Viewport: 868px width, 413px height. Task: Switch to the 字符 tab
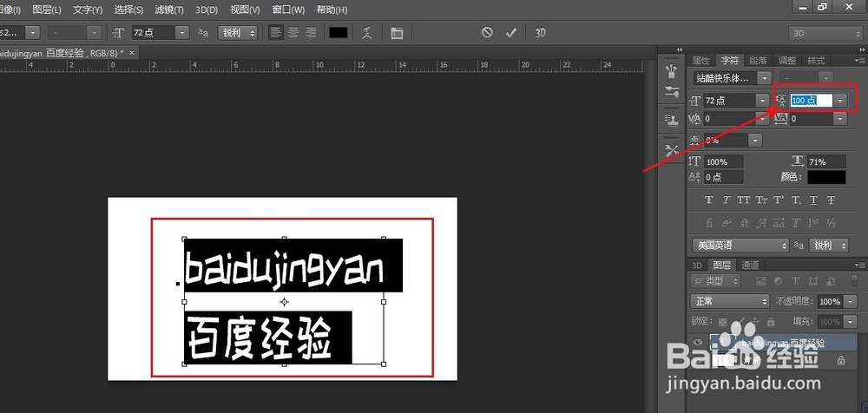[730, 61]
